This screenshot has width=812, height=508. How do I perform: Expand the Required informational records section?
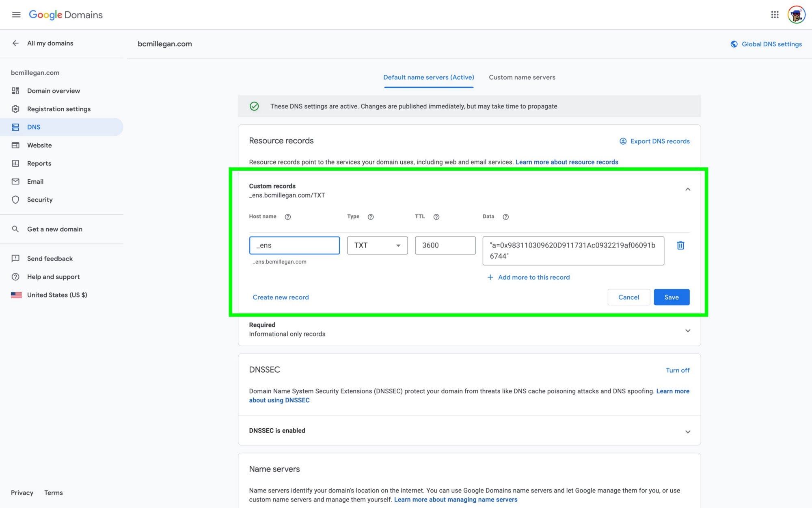pyautogui.click(x=687, y=331)
